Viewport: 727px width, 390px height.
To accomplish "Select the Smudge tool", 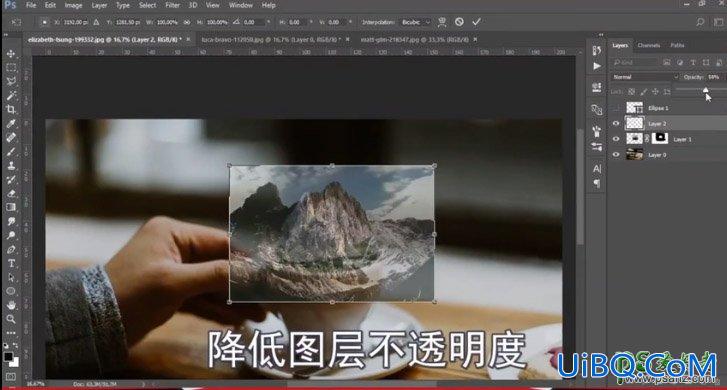I will [11, 221].
